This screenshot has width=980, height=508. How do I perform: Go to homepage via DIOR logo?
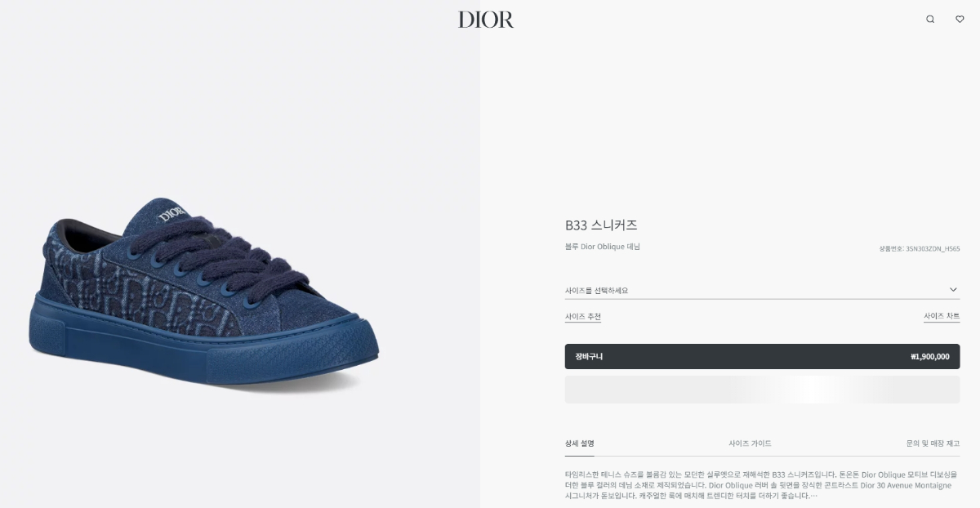(486, 19)
